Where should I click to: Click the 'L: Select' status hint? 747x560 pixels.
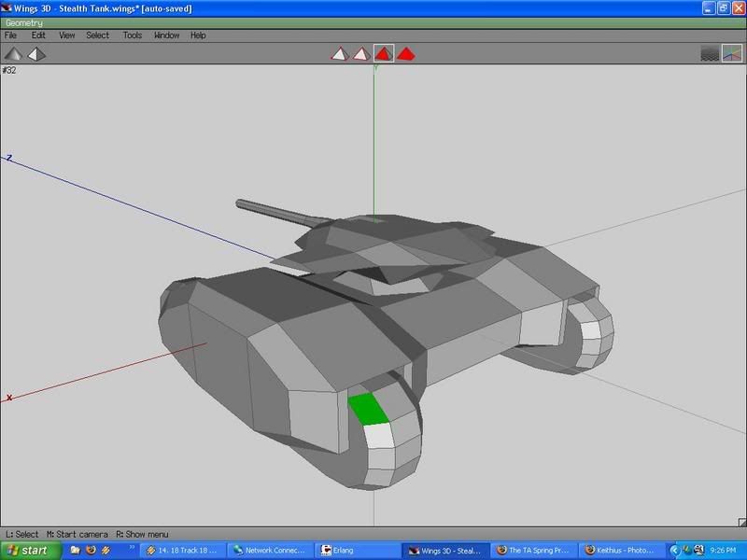21,534
